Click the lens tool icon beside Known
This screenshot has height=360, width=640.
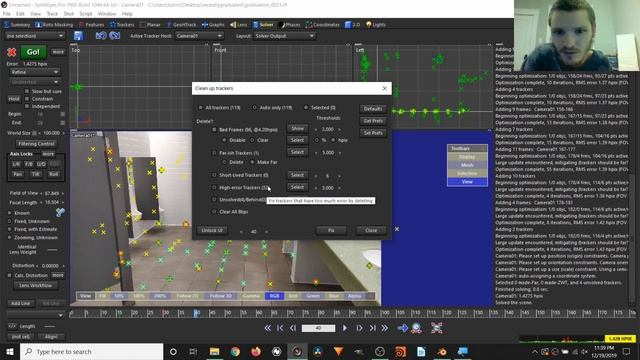(x=60, y=212)
